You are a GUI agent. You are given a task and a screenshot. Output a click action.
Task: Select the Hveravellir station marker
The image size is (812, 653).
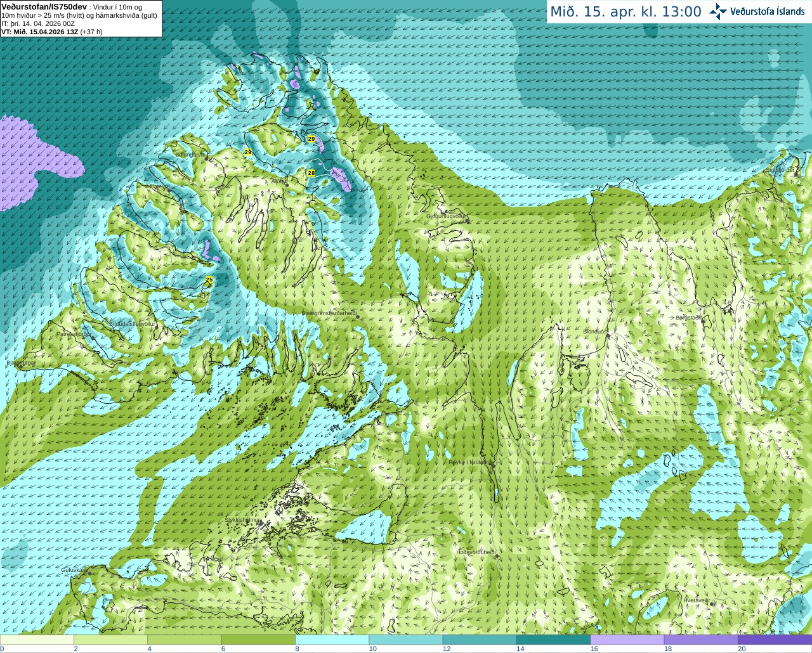712,604
